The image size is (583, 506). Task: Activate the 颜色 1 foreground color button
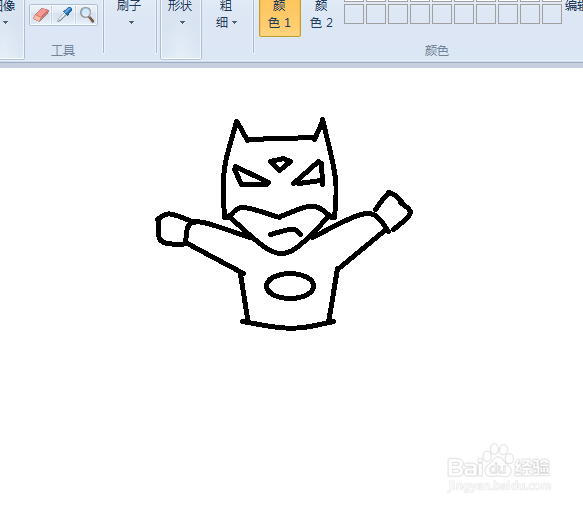coord(280,17)
